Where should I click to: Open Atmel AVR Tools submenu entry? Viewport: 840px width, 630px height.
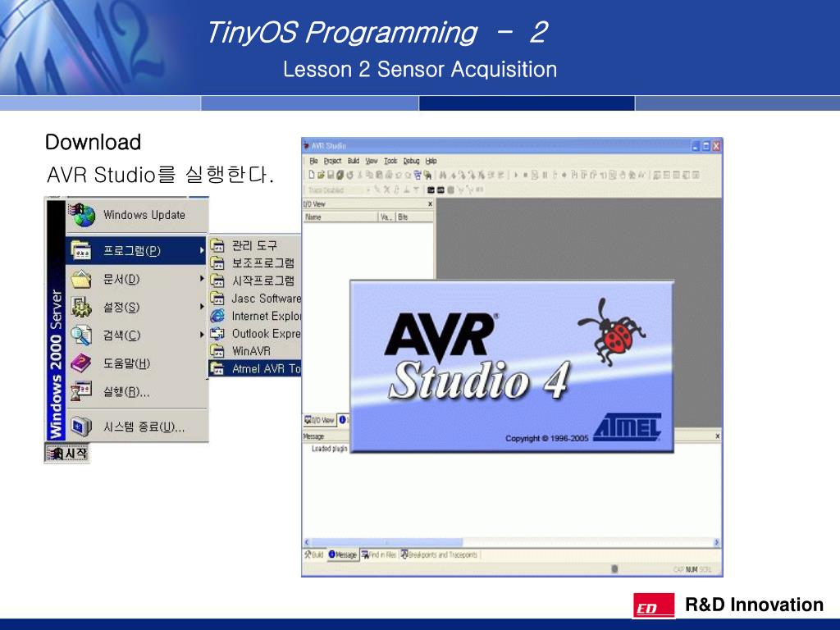coord(255,368)
